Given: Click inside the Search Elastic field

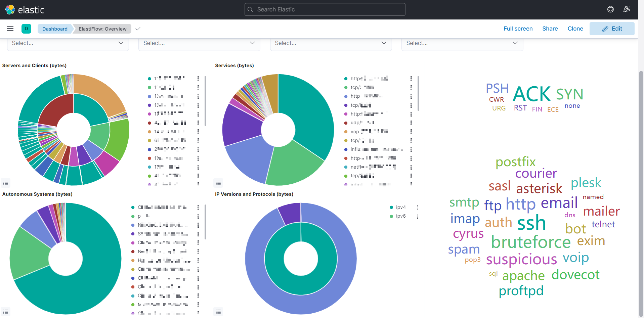Looking at the screenshot, I should tap(325, 9).
